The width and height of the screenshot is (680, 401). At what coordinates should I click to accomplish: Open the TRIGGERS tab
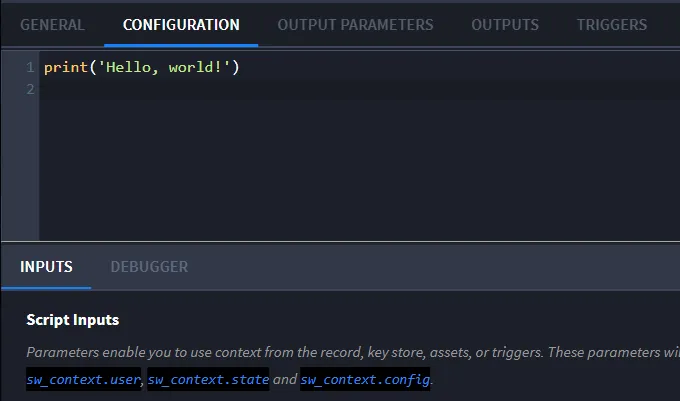click(611, 25)
